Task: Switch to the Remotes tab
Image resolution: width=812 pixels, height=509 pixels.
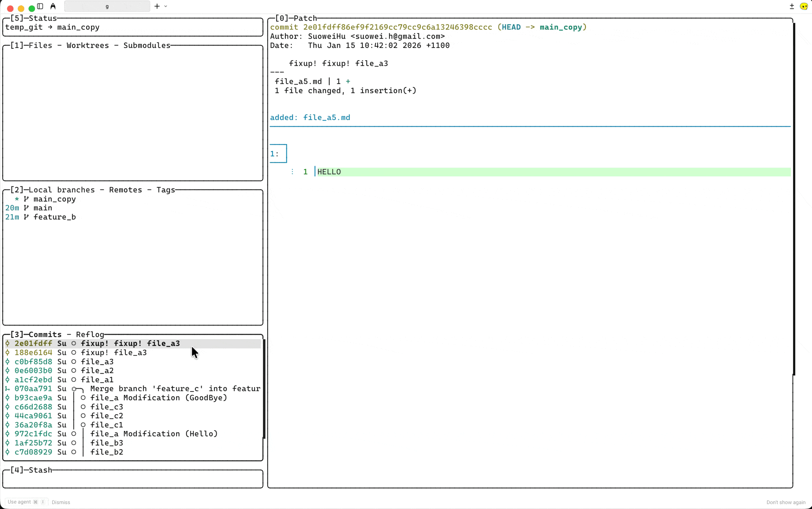Action: (125, 190)
